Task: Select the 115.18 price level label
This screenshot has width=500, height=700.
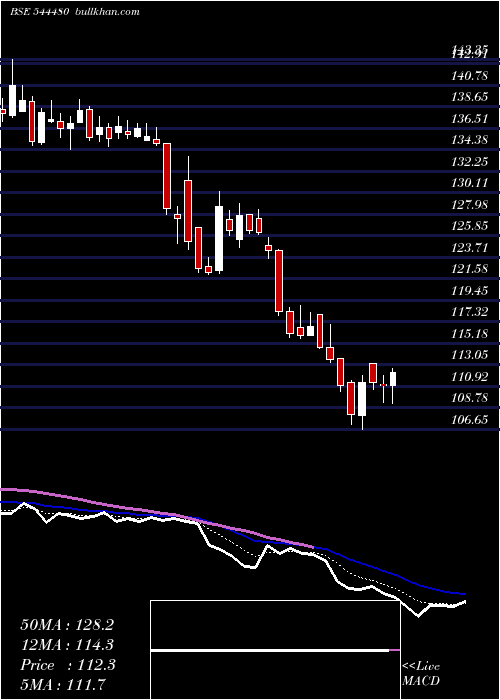Action: pos(469,333)
